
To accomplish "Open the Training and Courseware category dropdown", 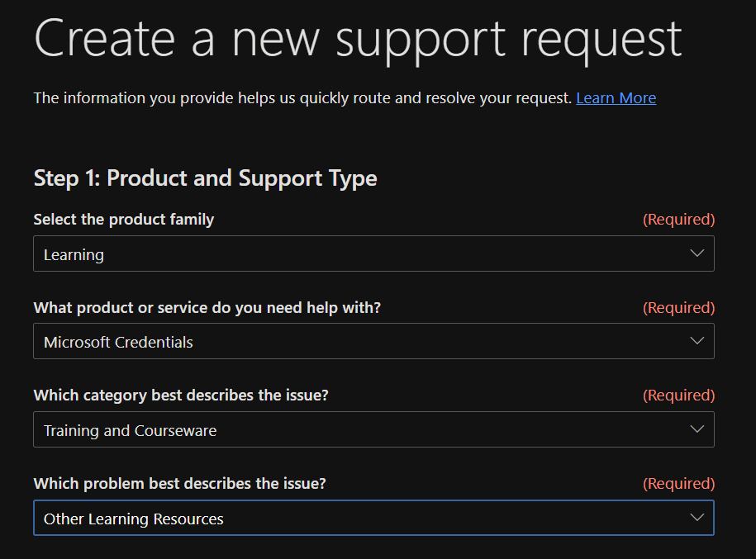I will point(373,429).
